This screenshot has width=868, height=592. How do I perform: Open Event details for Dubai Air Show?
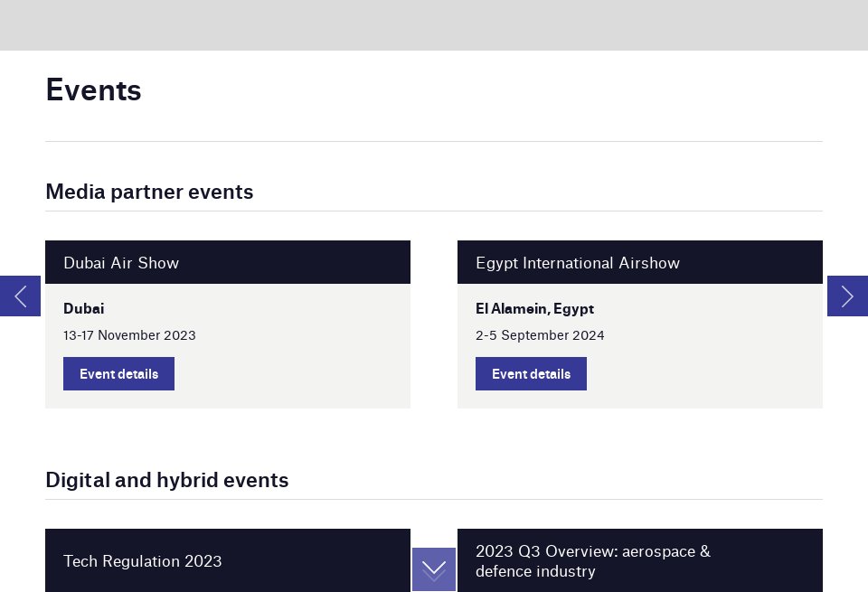(x=118, y=373)
